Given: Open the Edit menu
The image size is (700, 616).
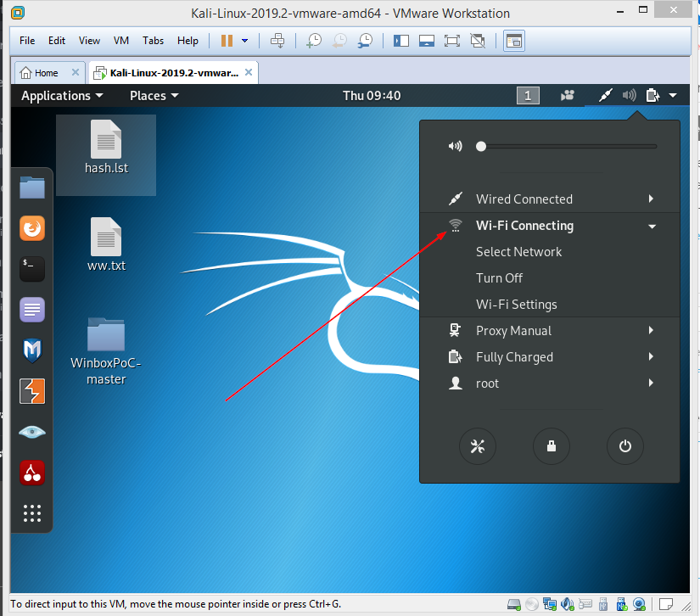Looking at the screenshot, I should (x=57, y=41).
